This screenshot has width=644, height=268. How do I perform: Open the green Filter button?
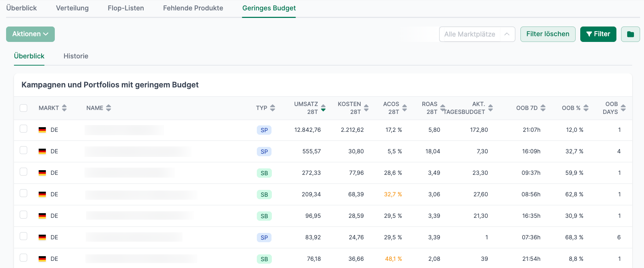pos(598,34)
